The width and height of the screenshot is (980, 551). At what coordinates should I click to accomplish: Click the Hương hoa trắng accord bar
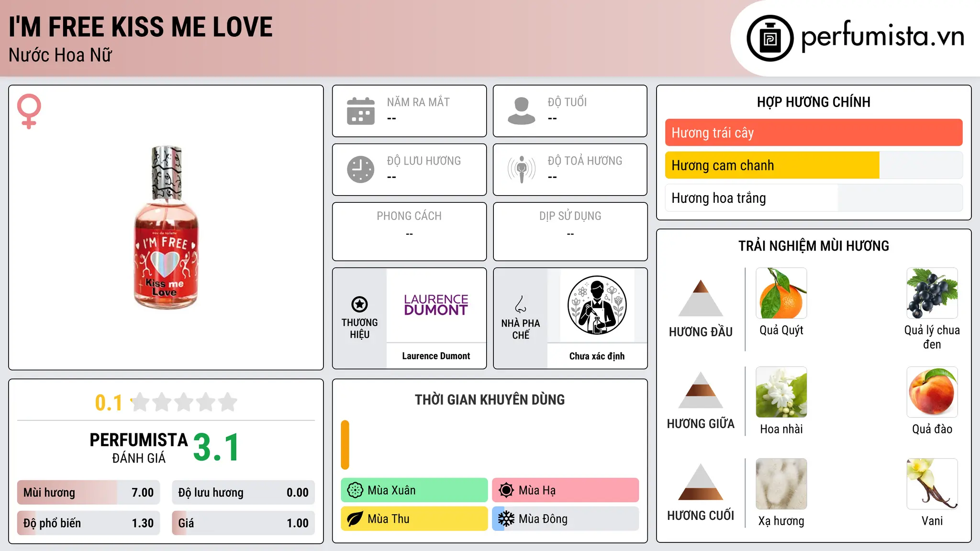point(813,198)
